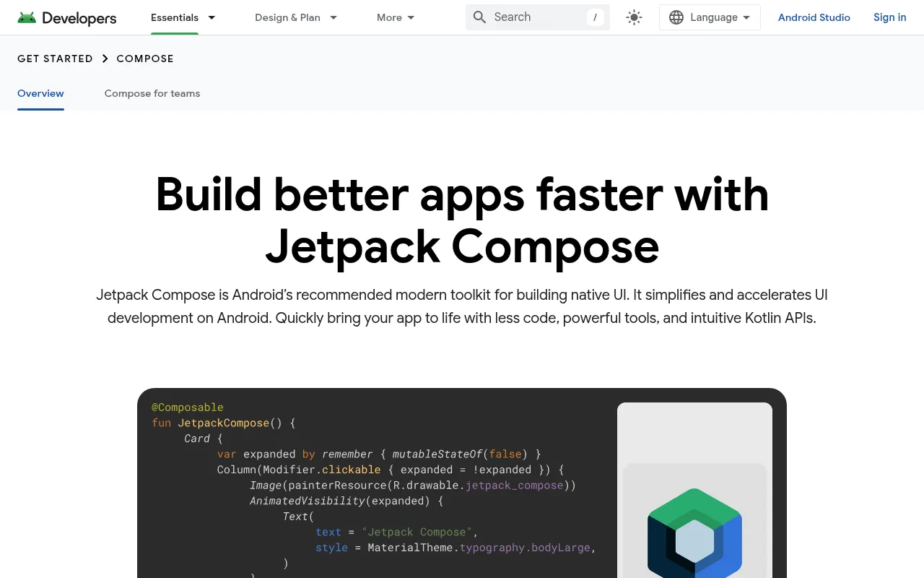This screenshot has height=578, width=924.
Task: Switch to Compose for teams tab
Action: click(152, 93)
